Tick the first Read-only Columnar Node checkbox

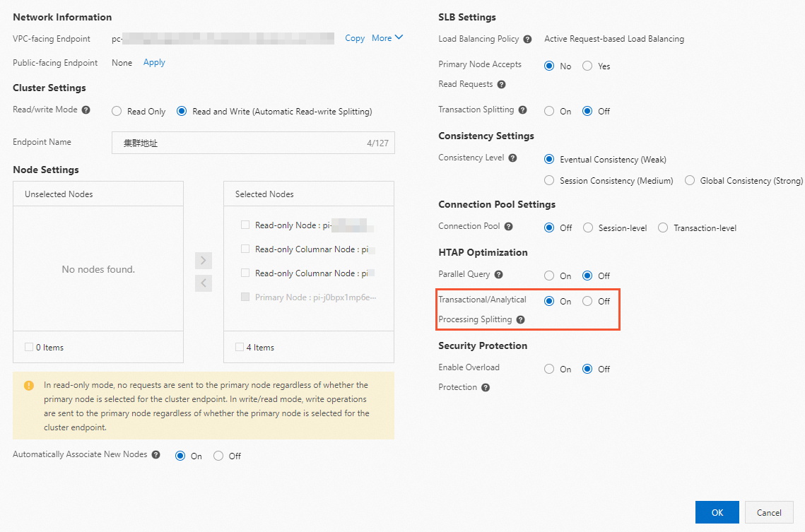pos(245,249)
